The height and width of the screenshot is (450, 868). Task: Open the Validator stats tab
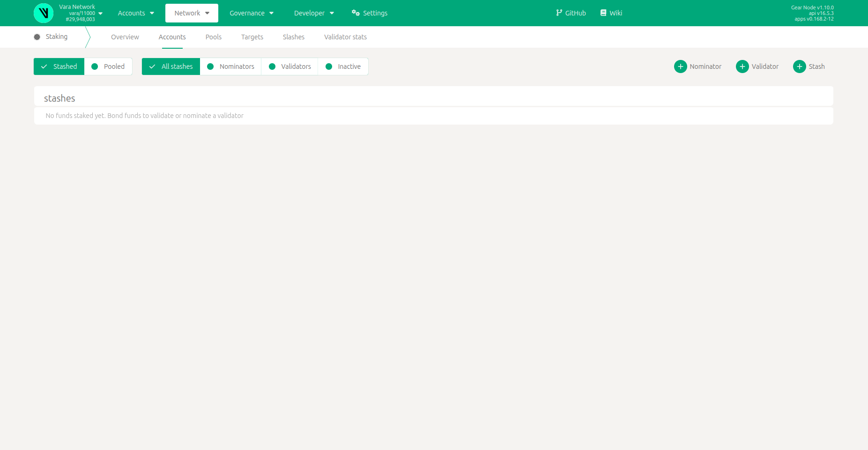tap(346, 37)
